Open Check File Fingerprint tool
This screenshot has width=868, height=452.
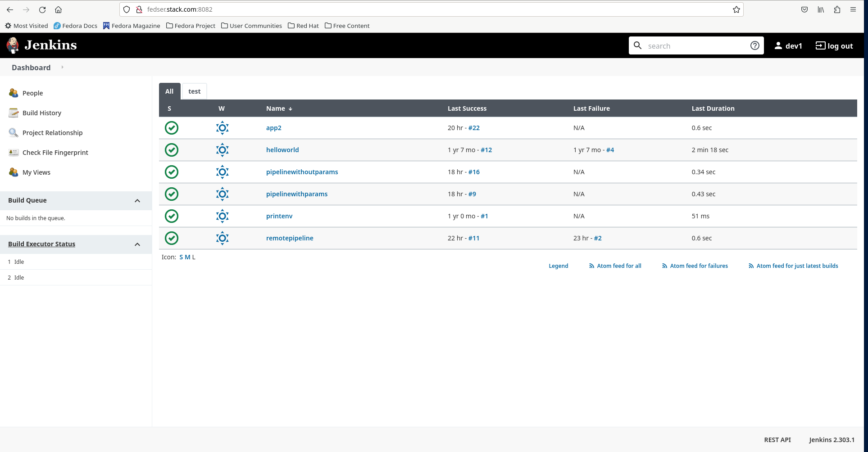(x=13, y=152)
